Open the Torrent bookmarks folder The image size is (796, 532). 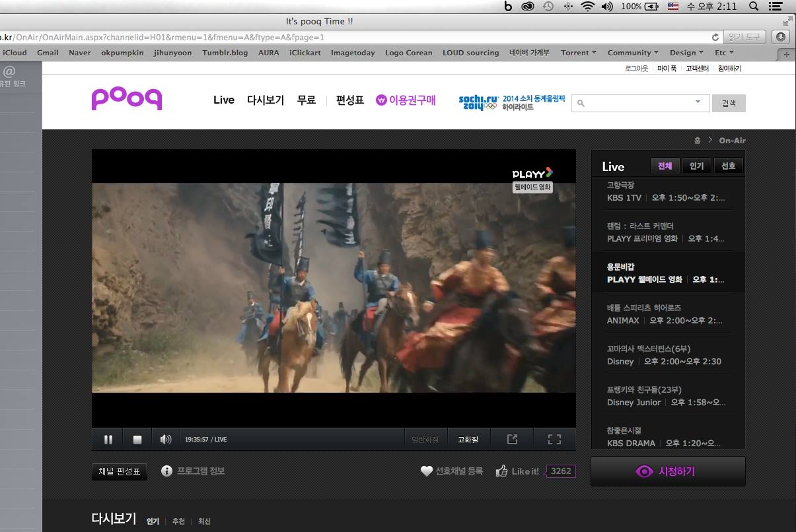pyautogui.click(x=578, y=53)
